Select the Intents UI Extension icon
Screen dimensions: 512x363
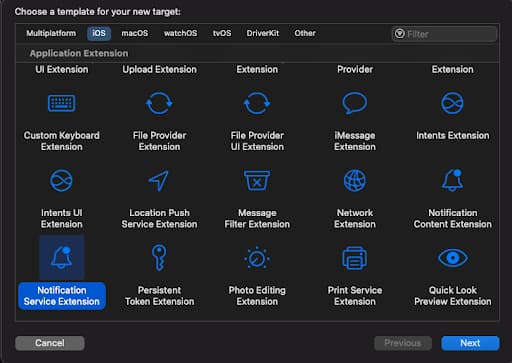(61, 180)
